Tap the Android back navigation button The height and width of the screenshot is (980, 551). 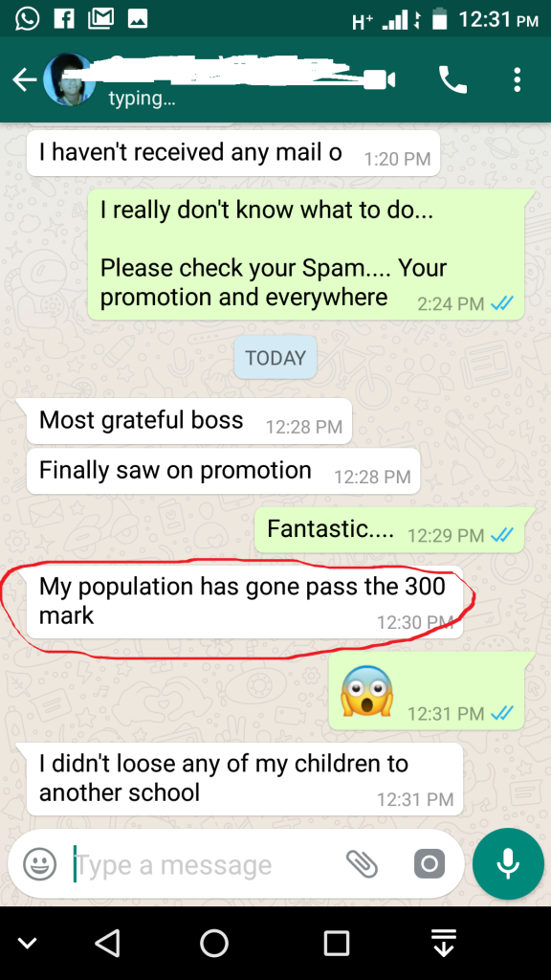(x=107, y=943)
